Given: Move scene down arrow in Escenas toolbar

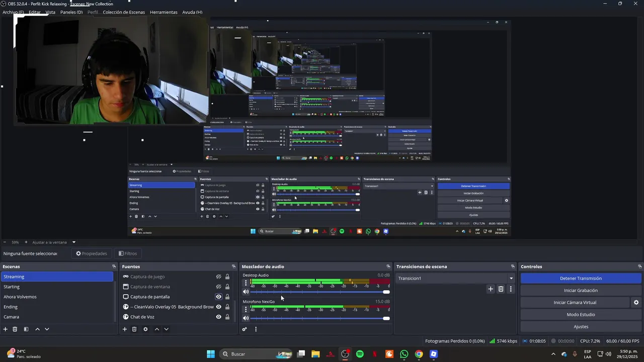Looking at the screenshot, I should pos(47,329).
